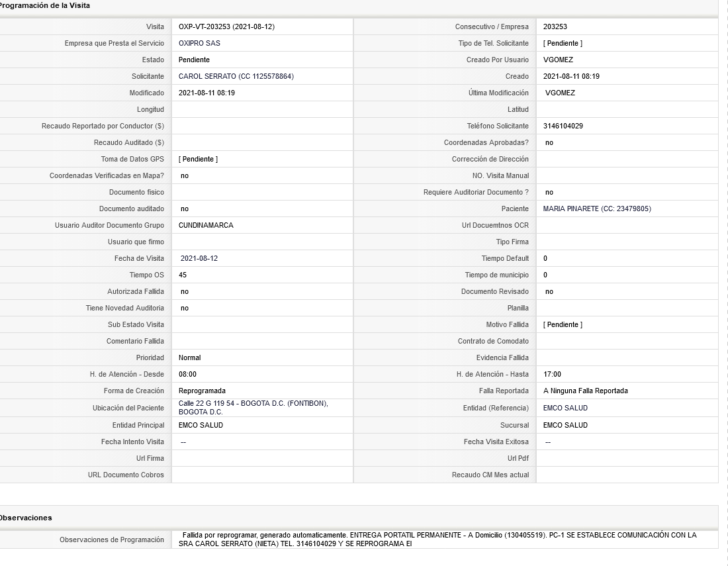Screen dimensions: 728x566
Task: Click the 'Usuario Auditor Documento Grupo' label
Action: coord(109,225)
